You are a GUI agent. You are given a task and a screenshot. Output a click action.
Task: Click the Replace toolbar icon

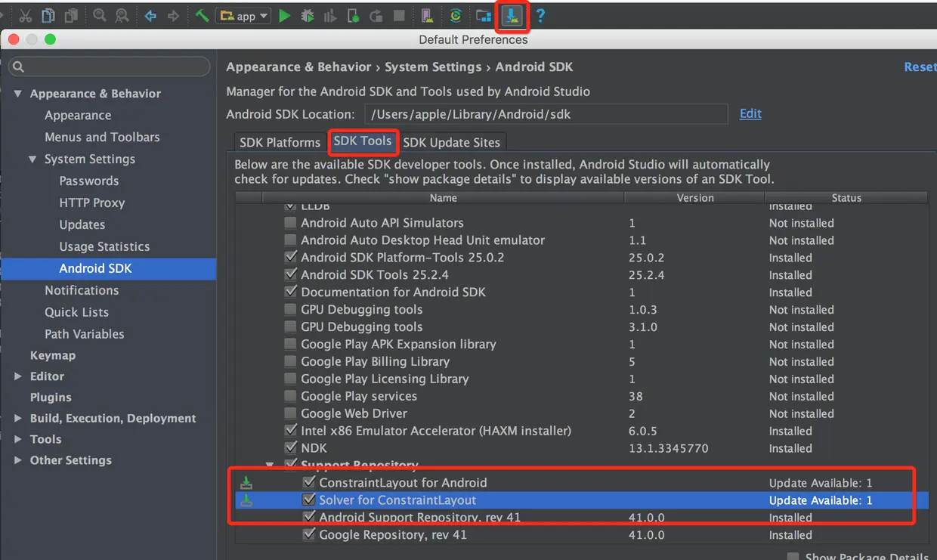(x=122, y=16)
